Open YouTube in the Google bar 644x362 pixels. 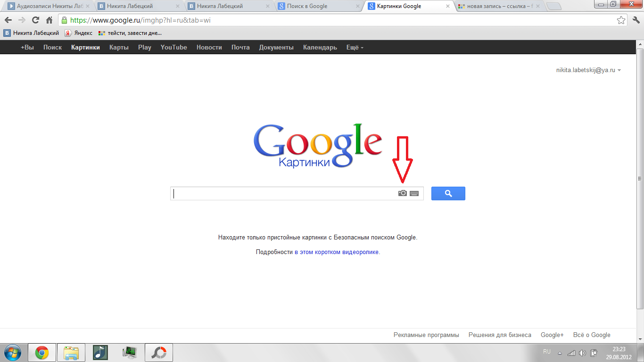pos(174,47)
